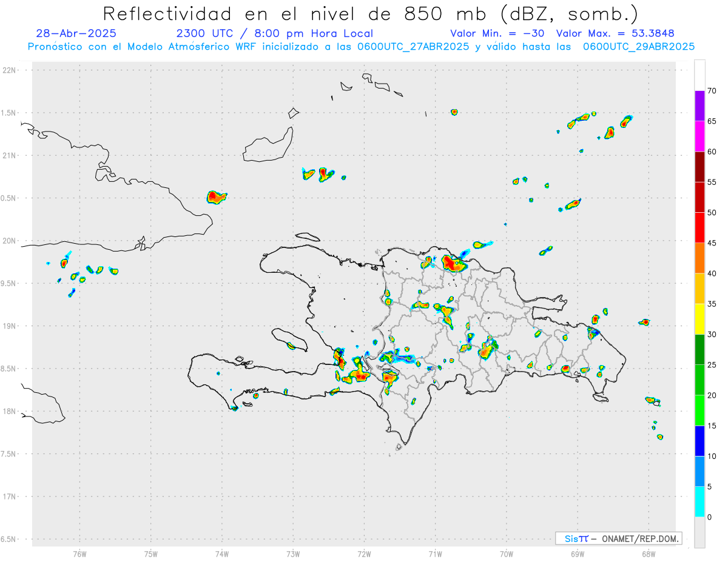This screenshot has width=728, height=562.
Task: Click the dark blue 10-15 dBZ color segment
Action: pyautogui.click(x=699, y=441)
